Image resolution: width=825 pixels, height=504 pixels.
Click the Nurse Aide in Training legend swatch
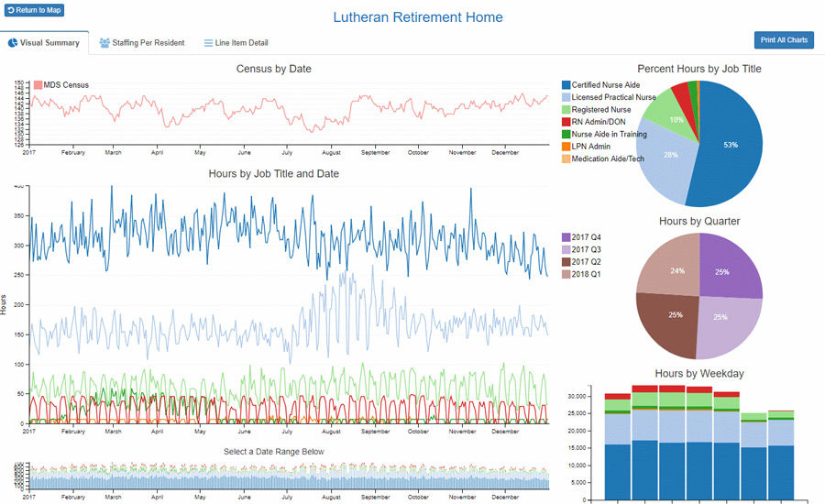coord(566,134)
